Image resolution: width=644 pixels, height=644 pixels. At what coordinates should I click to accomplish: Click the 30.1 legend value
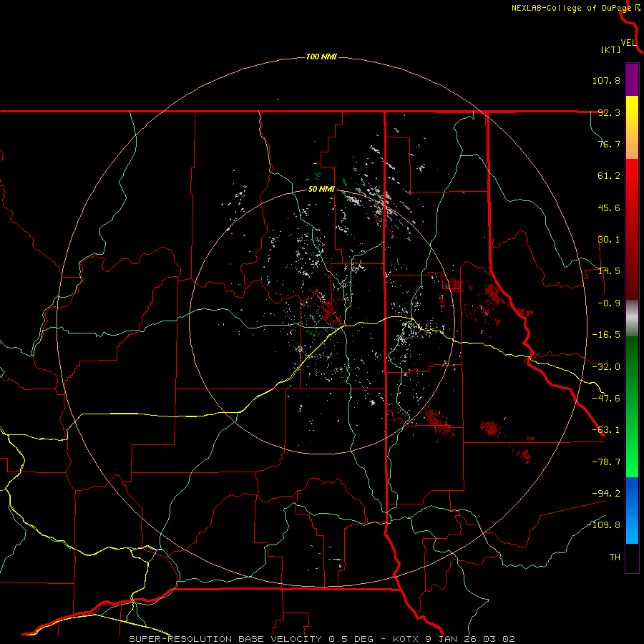609,240
